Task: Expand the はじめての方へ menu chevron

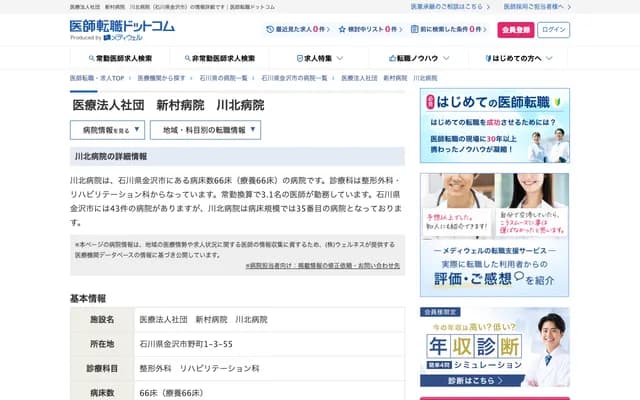Action: pyautogui.click(x=549, y=58)
